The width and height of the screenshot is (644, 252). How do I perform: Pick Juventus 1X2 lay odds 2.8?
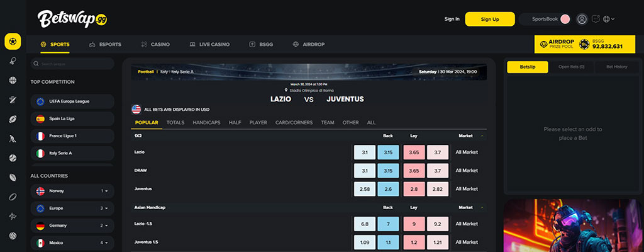(414, 189)
